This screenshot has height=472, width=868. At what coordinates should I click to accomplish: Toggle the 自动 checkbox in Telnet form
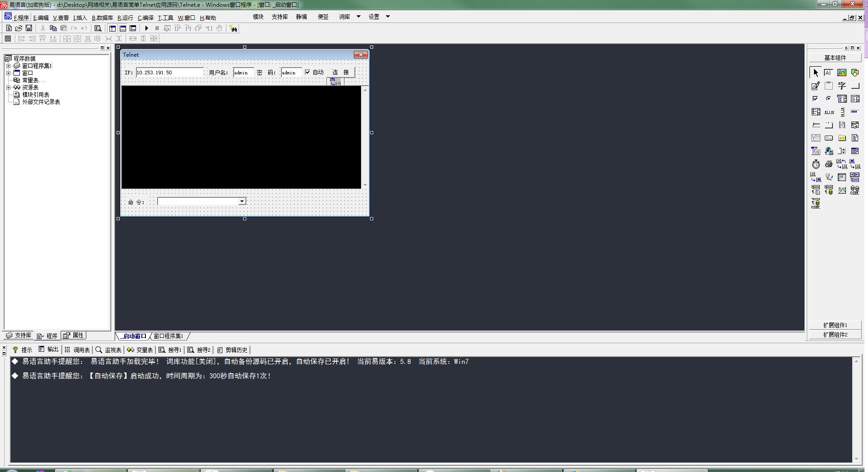pyautogui.click(x=307, y=72)
